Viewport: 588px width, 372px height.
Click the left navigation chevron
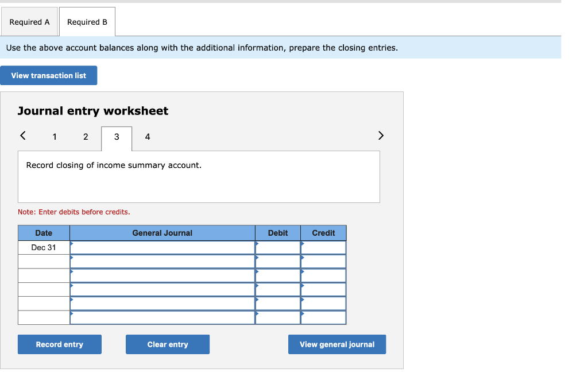(23, 135)
